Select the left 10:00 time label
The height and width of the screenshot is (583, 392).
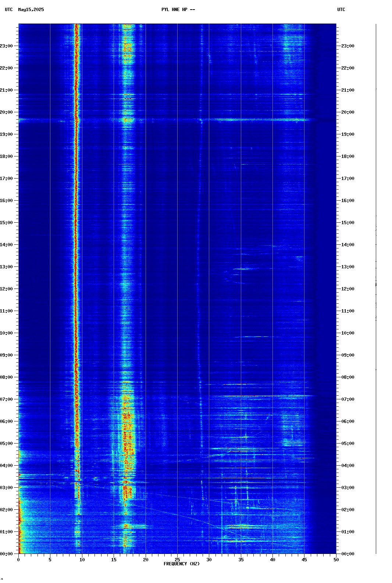pyautogui.click(x=6, y=333)
